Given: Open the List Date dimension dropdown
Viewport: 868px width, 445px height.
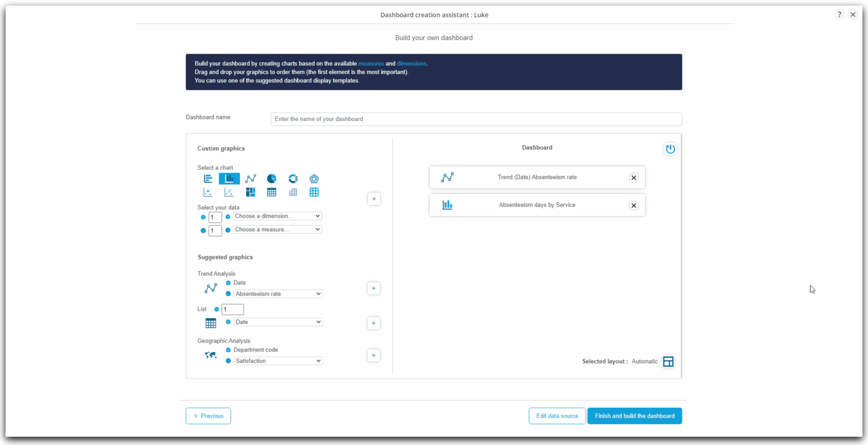Looking at the screenshot, I should 278,322.
